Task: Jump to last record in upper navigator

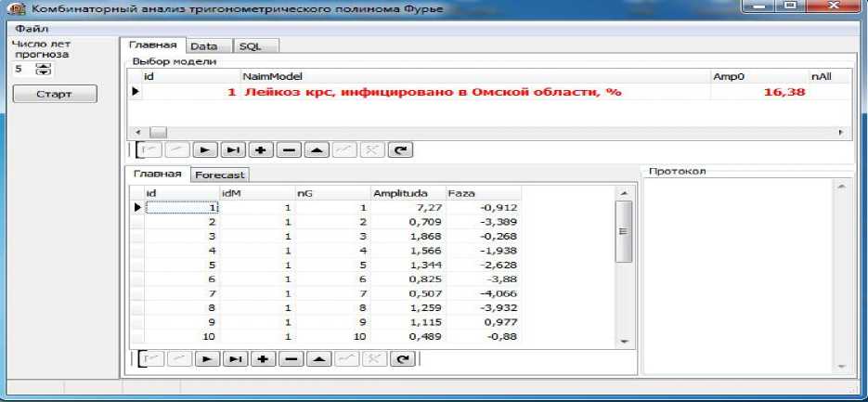Action: (234, 149)
